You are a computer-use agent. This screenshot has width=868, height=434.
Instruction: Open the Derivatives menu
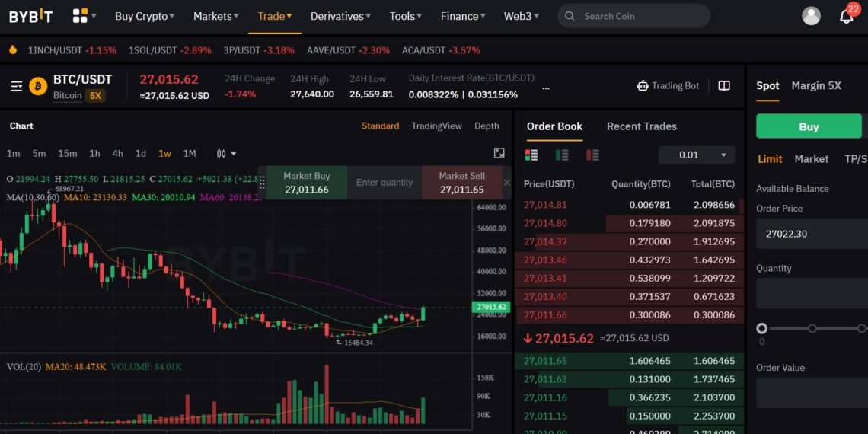point(340,16)
